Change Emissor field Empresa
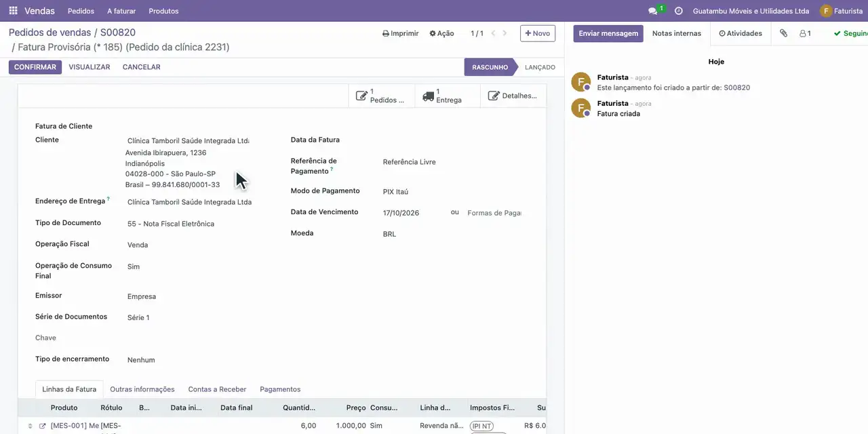Viewport: 868px width, 434px height. (189, 296)
